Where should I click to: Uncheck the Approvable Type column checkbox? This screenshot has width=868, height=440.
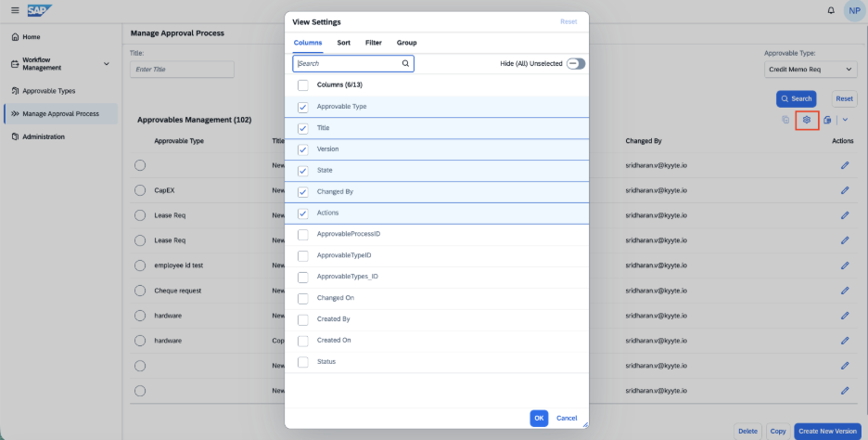point(303,107)
